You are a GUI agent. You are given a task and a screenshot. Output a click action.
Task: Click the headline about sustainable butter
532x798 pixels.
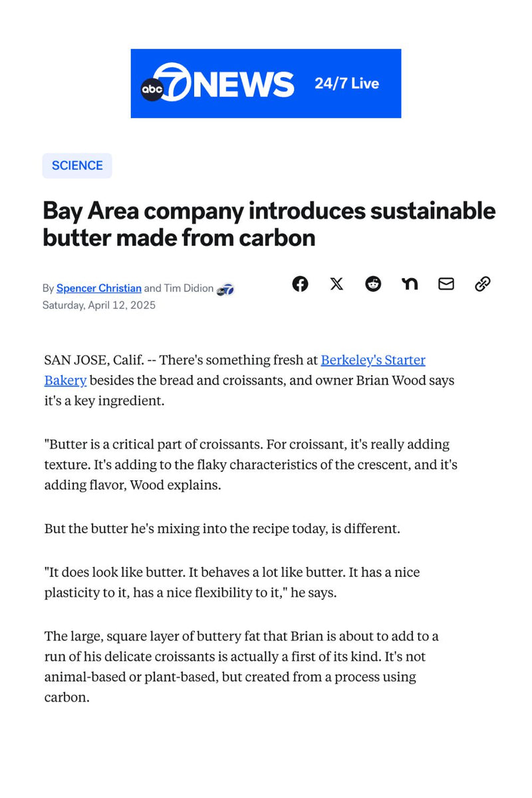tap(269, 224)
